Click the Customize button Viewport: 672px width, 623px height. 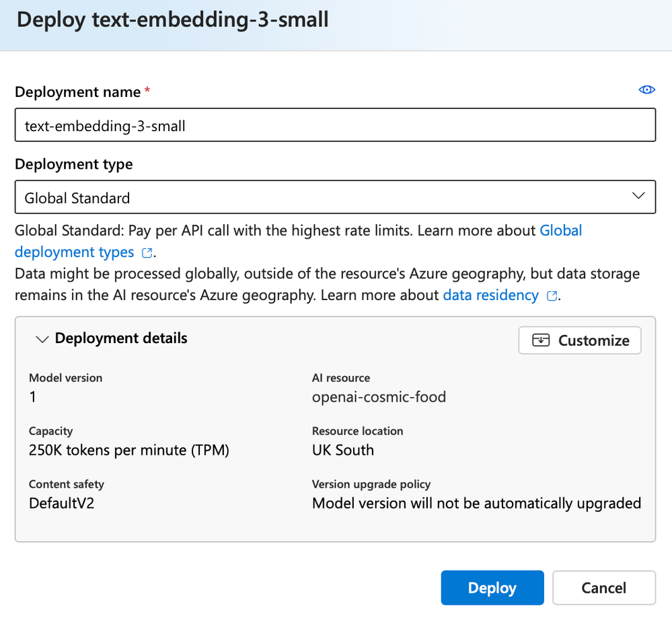[579, 340]
